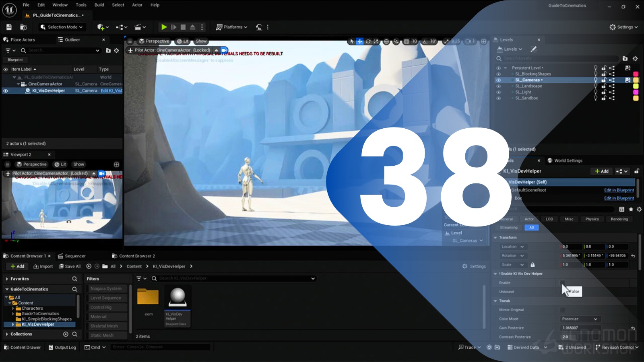Open the Levels dropdown menu
Image resolution: width=644 pixels, height=362 pixels.
click(x=510, y=49)
